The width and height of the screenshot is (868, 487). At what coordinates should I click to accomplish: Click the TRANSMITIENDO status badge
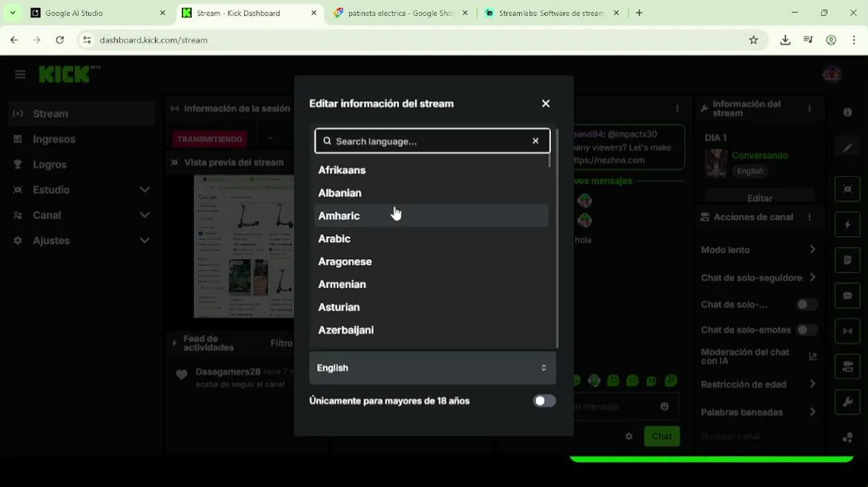(210, 139)
